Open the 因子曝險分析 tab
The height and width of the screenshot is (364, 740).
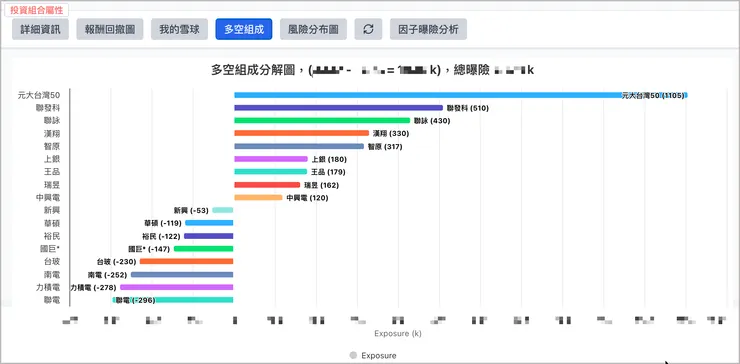428,29
